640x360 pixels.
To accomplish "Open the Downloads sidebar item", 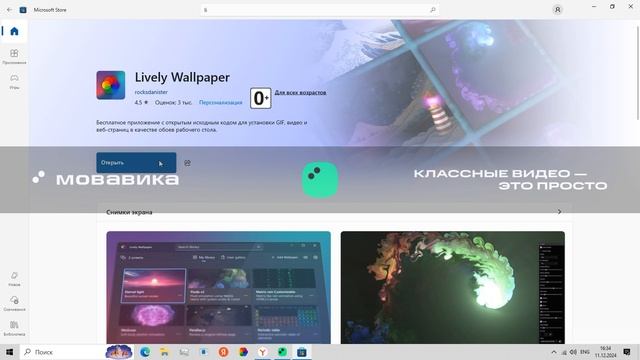I will coord(14,303).
